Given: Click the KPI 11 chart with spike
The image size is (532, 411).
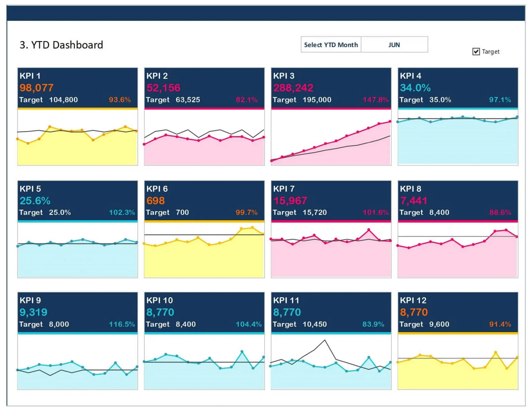Looking at the screenshot, I should point(331,362).
